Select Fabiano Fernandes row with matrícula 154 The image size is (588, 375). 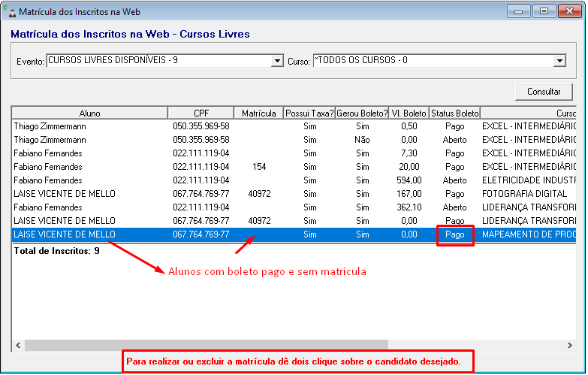[294, 167]
